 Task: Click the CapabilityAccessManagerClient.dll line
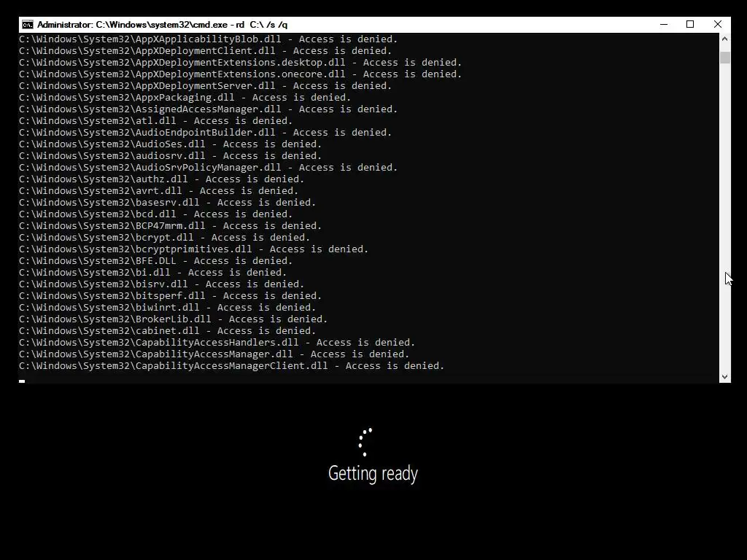[x=231, y=366]
